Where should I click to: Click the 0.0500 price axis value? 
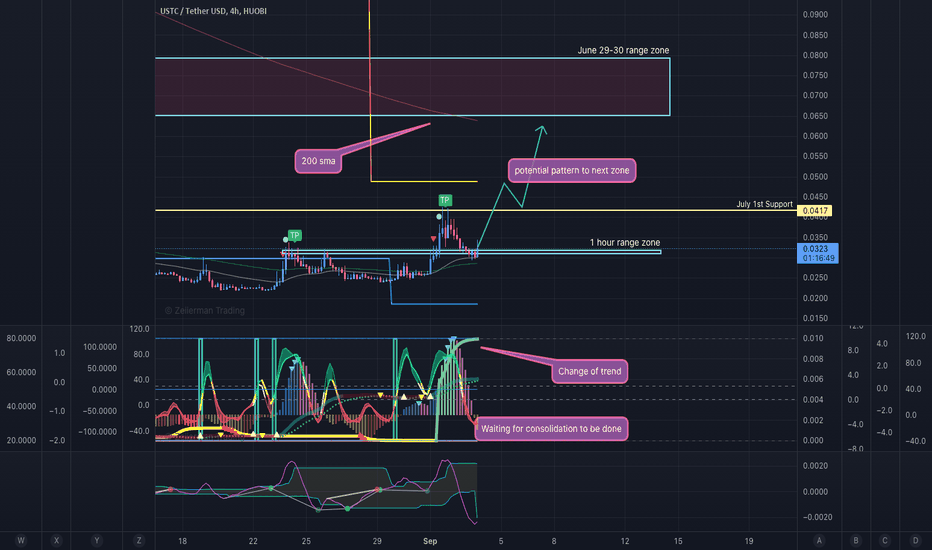click(x=815, y=177)
